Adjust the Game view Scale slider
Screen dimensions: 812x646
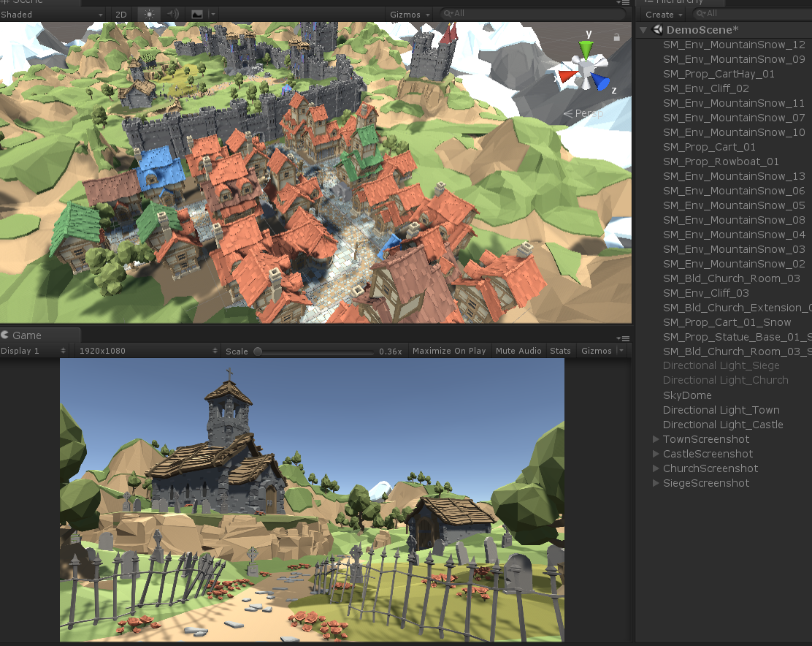pos(313,351)
